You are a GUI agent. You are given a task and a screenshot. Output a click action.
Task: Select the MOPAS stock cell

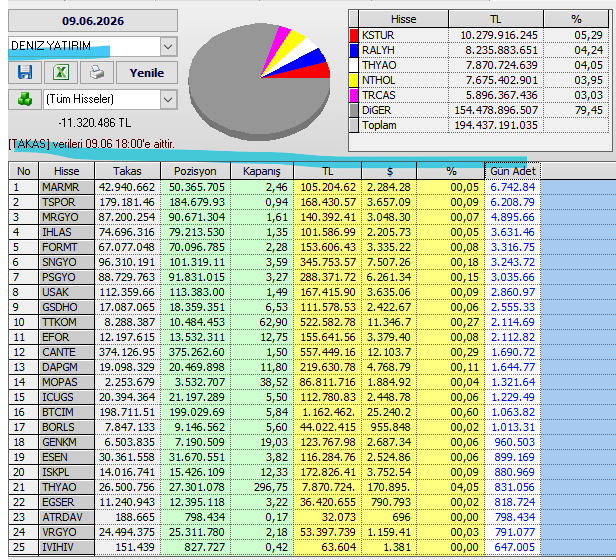(x=67, y=382)
